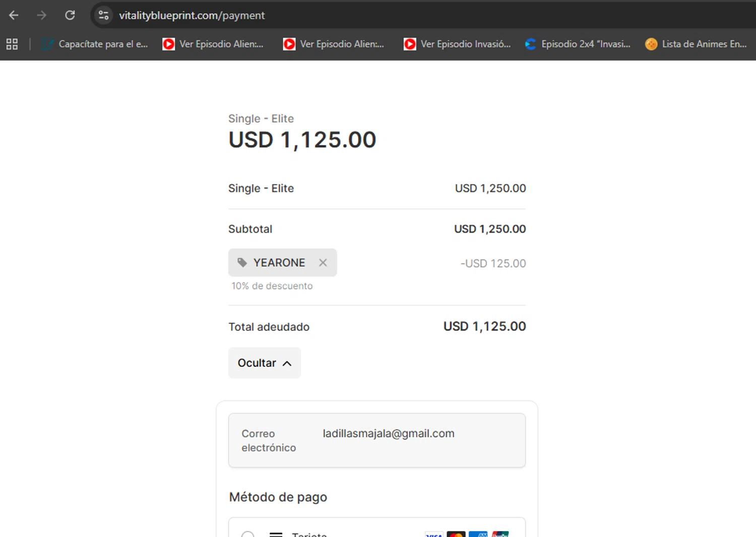
Task: Click the 'Total adeudado' label
Action: [269, 327]
